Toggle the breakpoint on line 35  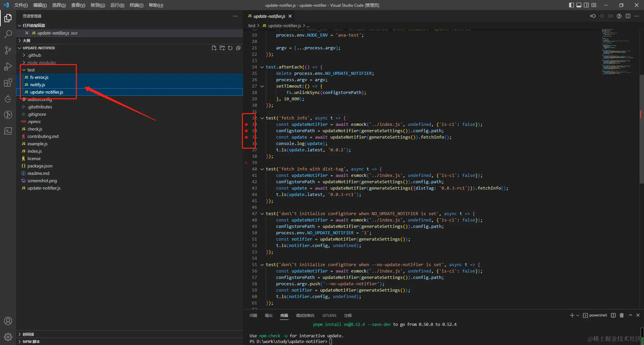[x=246, y=137]
